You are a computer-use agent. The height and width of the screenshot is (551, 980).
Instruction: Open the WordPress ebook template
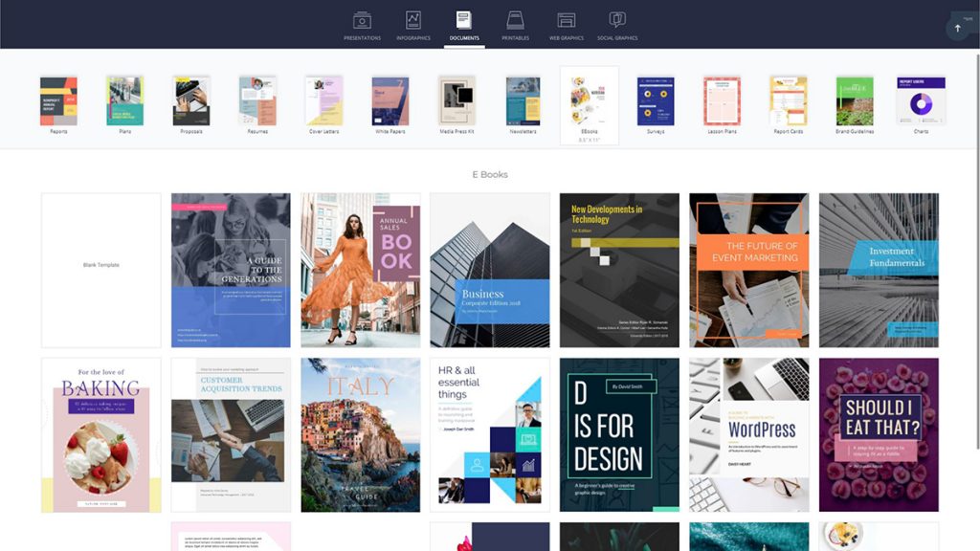(x=748, y=435)
